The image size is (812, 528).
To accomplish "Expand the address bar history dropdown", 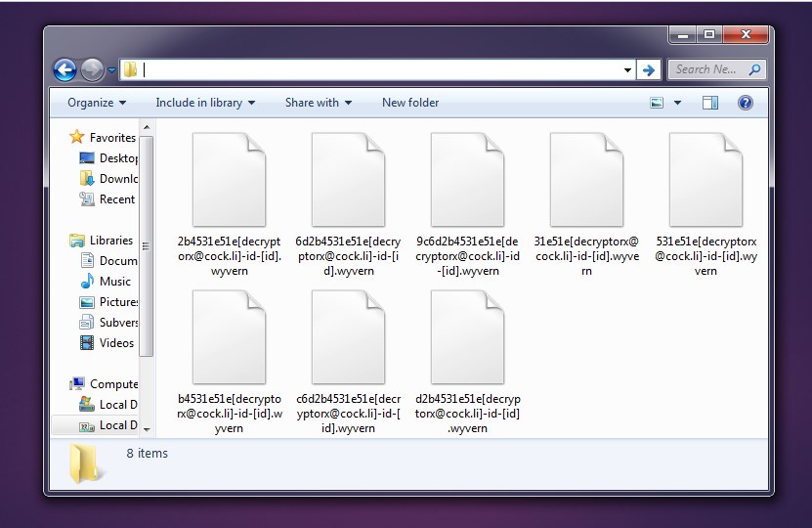I will 627,70.
